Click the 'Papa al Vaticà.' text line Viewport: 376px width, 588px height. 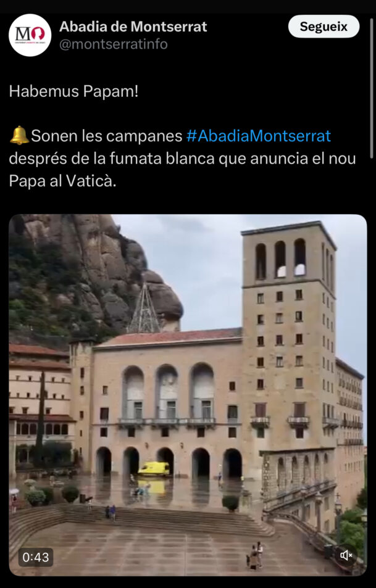coord(63,181)
